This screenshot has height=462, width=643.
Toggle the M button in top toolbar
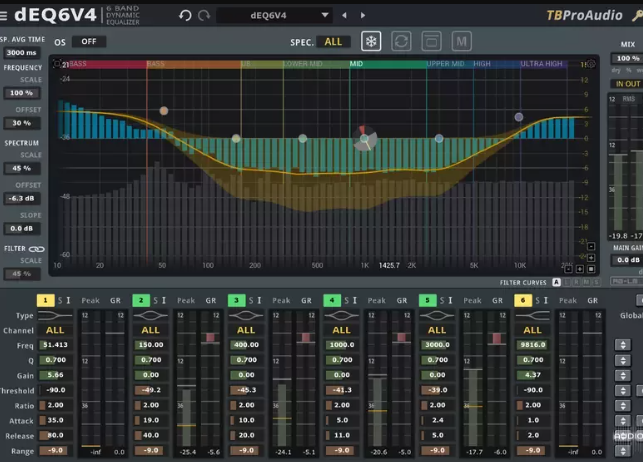(x=461, y=41)
